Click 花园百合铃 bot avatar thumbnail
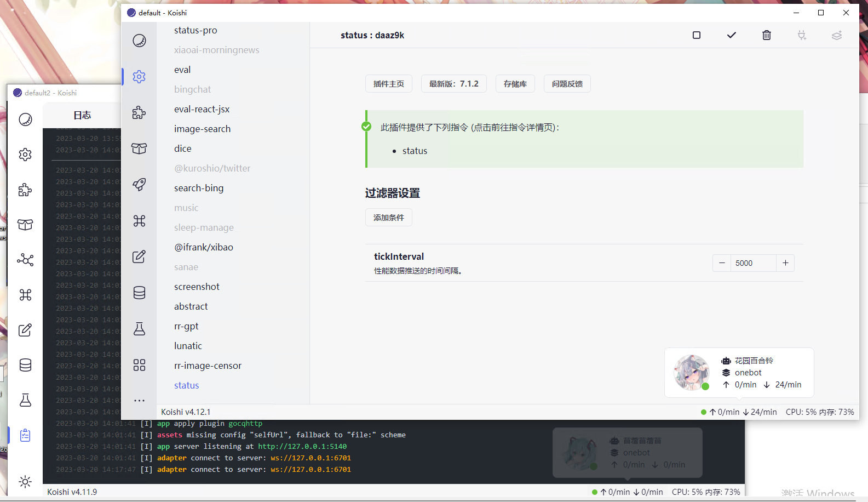 (x=691, y=372)
